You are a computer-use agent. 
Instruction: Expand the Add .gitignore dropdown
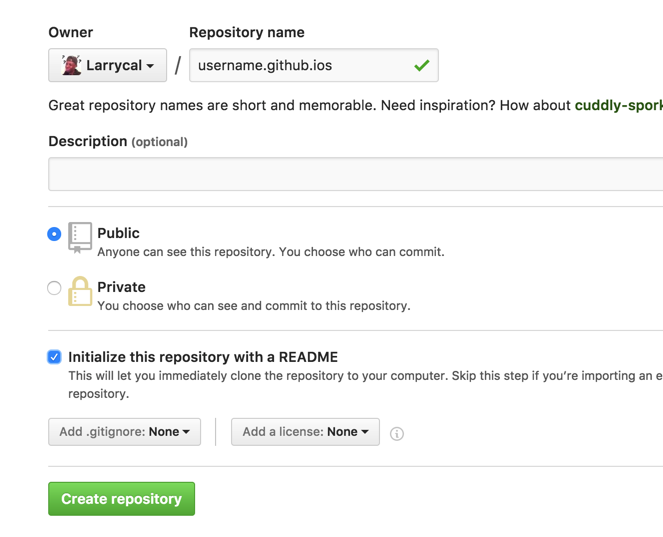point(124,432)
